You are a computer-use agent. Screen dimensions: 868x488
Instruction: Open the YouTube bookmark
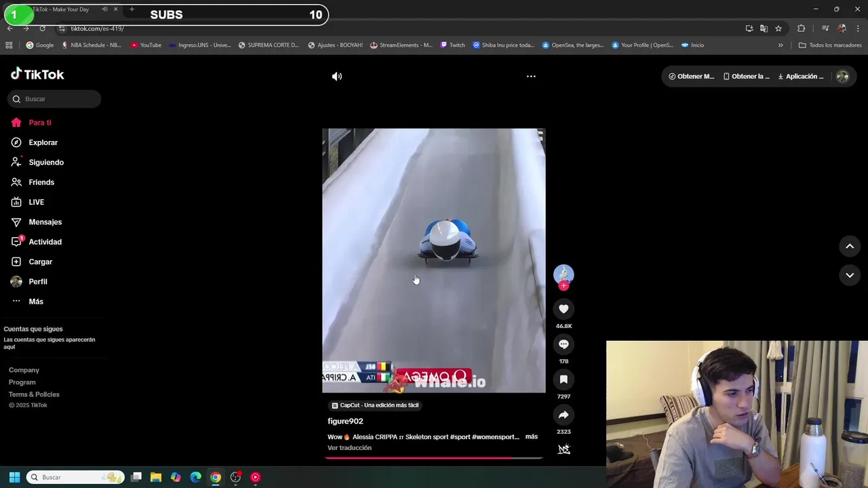(146, 45)
